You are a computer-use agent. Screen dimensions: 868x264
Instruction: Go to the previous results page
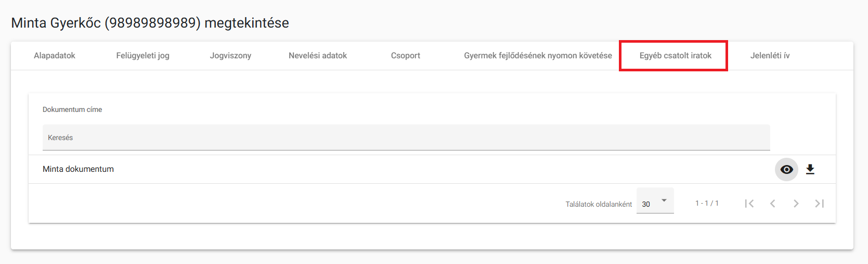(773, 204)
